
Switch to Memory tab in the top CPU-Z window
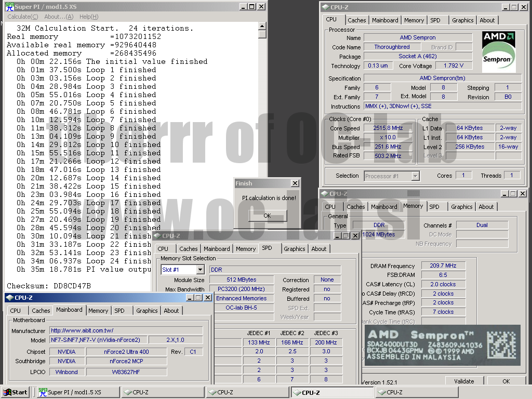[414, 20]
